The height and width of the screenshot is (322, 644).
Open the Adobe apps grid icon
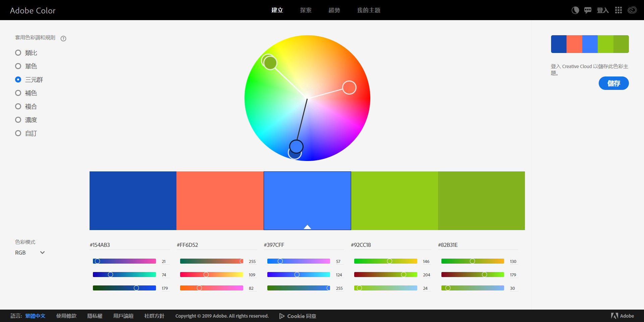[x=619, y=10]
